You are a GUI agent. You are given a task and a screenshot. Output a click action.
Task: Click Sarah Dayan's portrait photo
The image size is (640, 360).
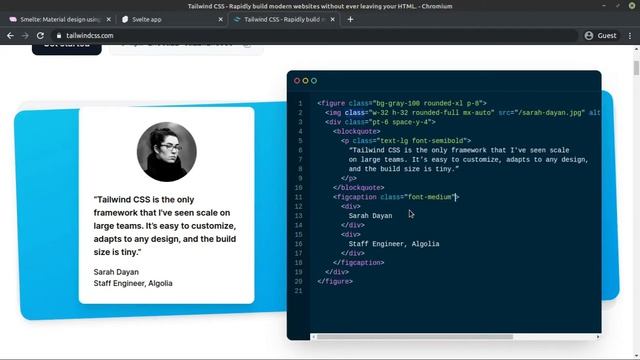coord(167,152)
